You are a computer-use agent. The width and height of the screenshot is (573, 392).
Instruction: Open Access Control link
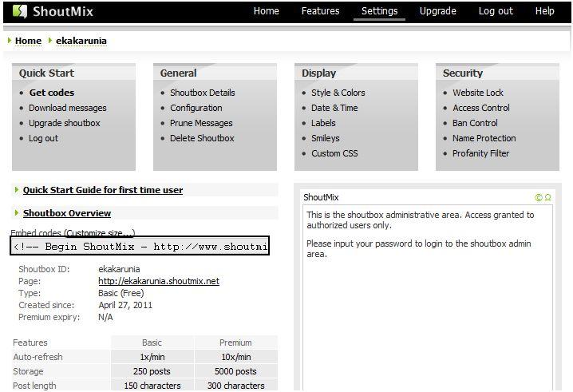click(481, 108)
